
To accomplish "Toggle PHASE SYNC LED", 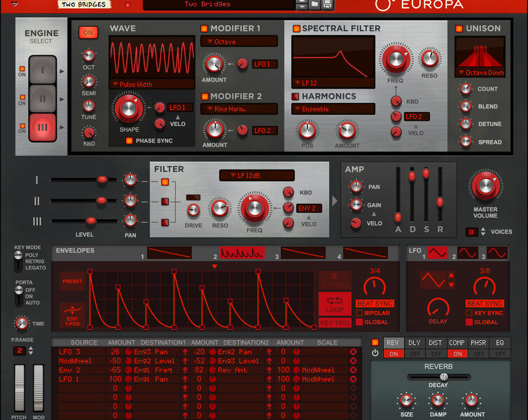I will [129, 141].
